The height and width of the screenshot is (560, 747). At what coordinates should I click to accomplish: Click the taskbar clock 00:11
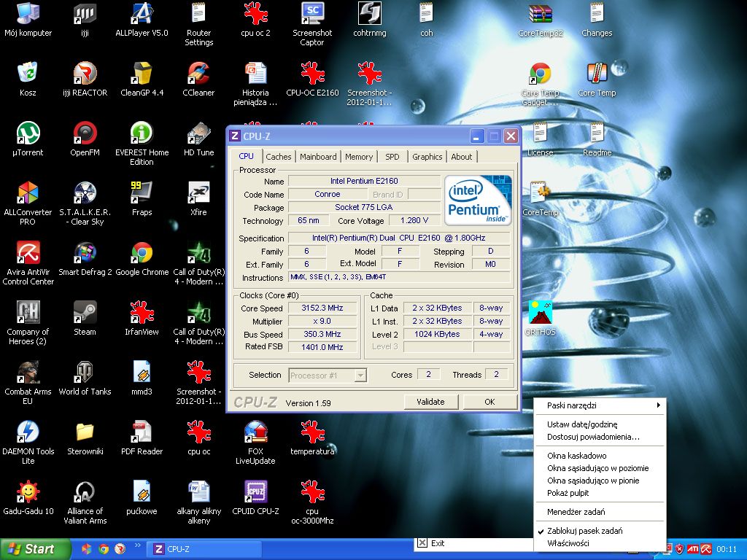click(x=727, y=549)
